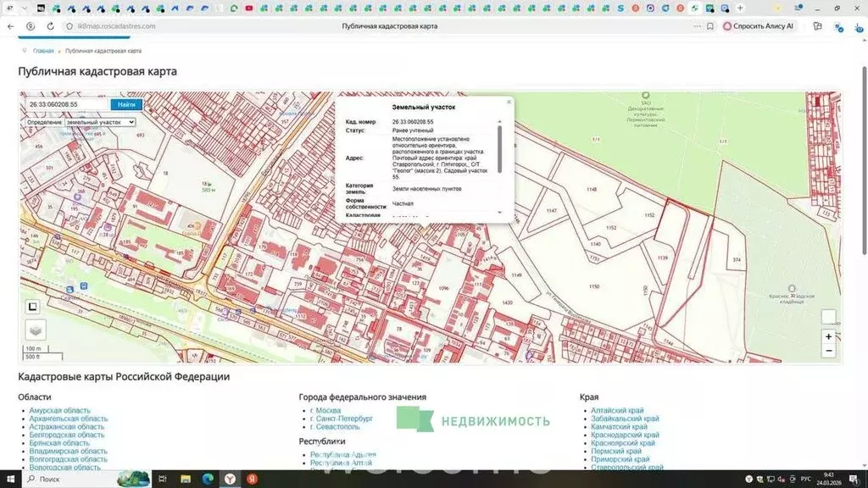
Task: Go back with the browser back arrow
Action: (x=9, y=26)
